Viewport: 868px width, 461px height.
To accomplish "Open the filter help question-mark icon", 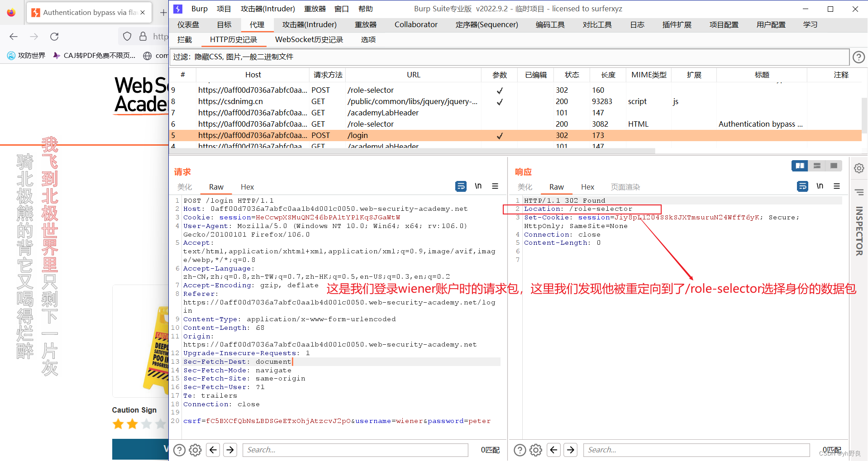I will [858, 57].
